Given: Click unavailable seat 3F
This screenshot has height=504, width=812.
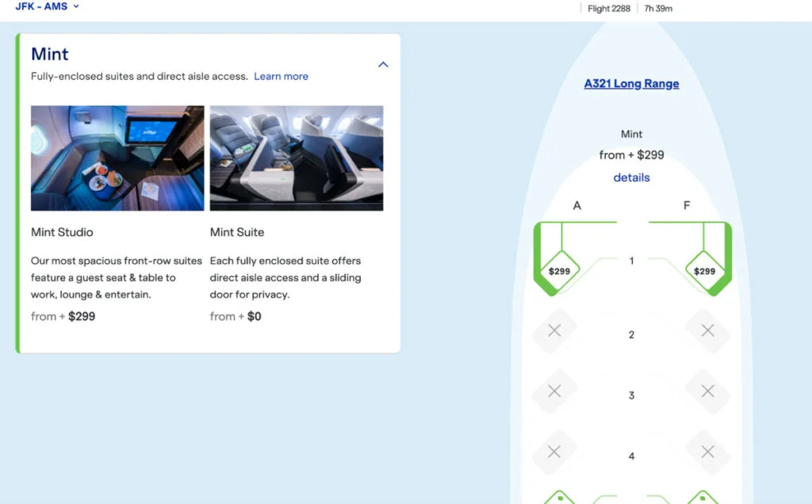Looking at the screenshot, I should click(708, 391).
